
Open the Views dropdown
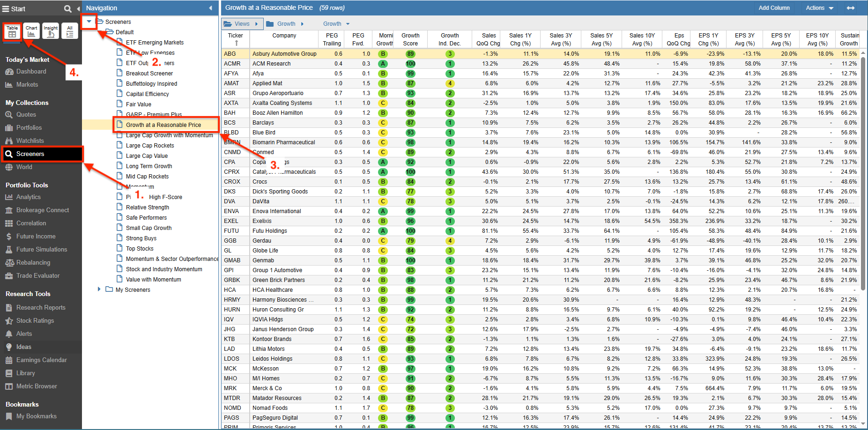pyautogui.click(x=241, y=24)
